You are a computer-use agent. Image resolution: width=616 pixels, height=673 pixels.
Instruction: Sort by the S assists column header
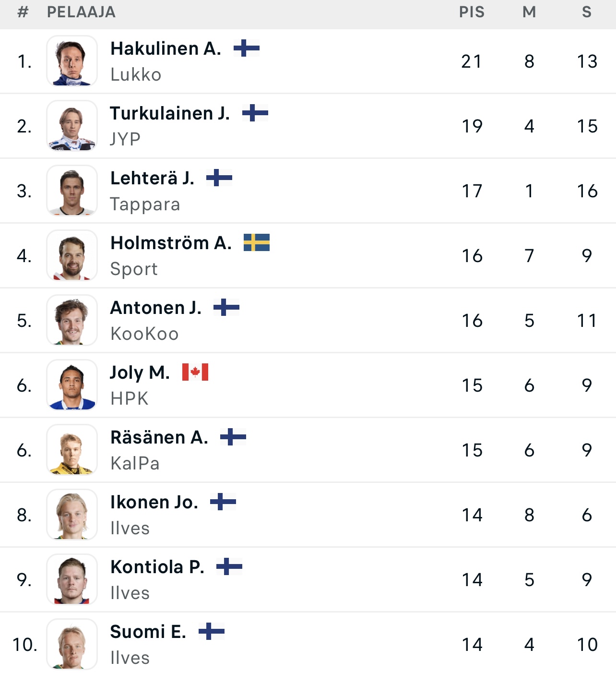point(587,12)
